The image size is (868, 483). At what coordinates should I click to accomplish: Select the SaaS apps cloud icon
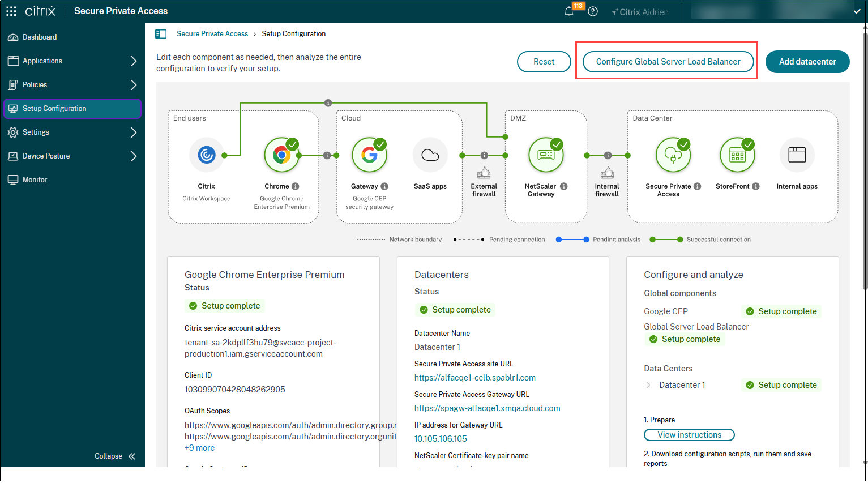click(430, 155)
